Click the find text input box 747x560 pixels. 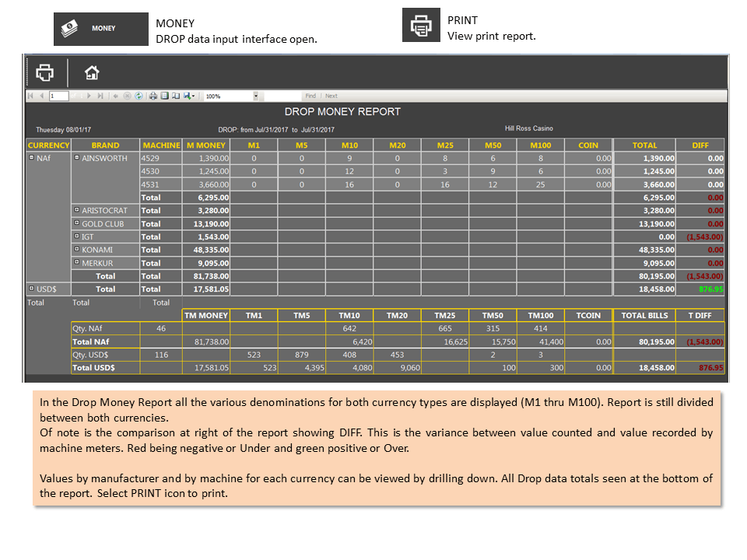(x=283, y=96)
